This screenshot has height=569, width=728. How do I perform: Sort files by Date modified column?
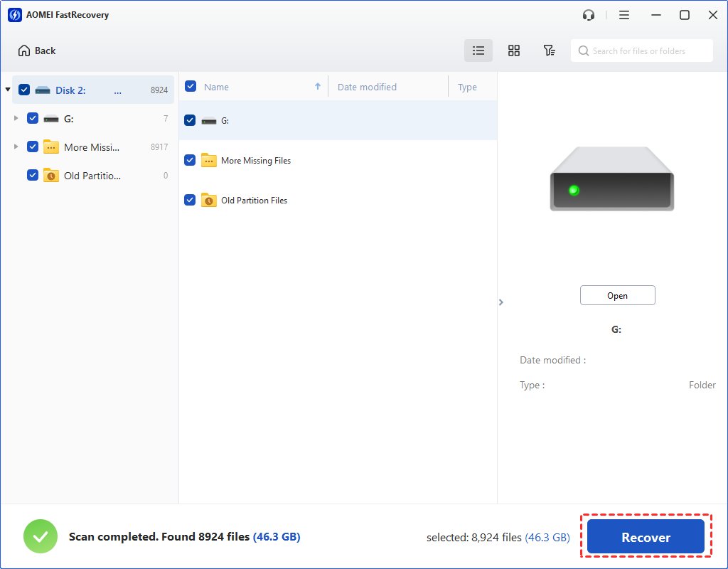pos(367,86)
